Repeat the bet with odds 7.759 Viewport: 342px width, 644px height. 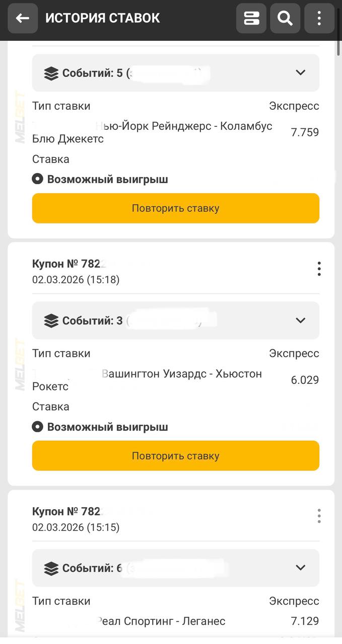coord(175,208)
